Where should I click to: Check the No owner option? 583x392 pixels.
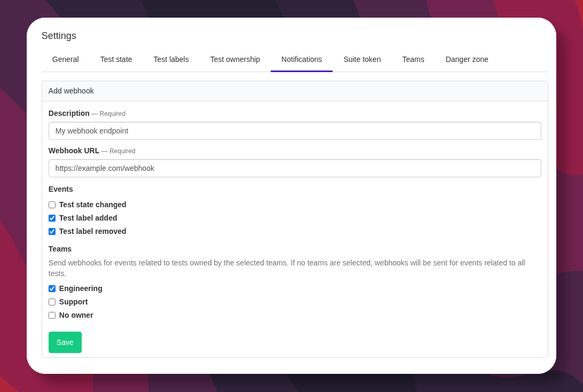[x=52, y=315]
